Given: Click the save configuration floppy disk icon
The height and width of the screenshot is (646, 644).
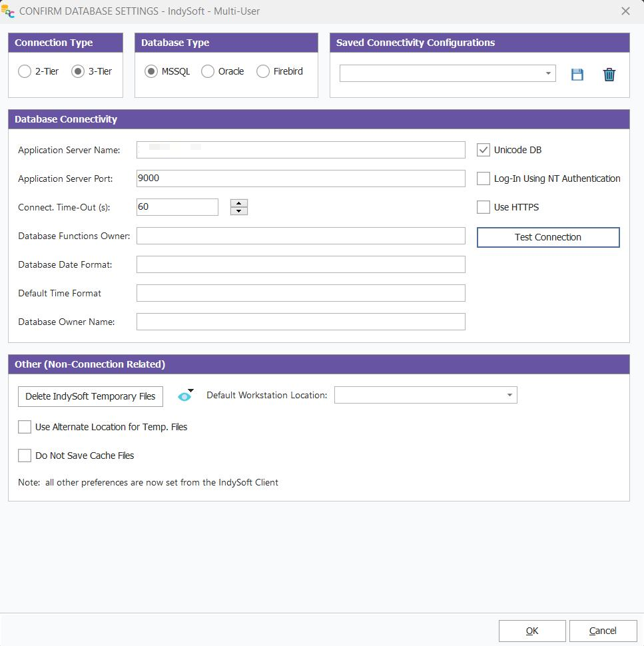Looking at the screenshot, I should click(x=577, y=75).
